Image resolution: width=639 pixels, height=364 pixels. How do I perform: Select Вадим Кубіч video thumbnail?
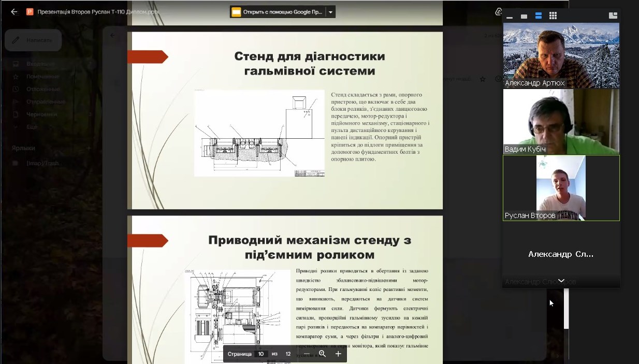(561, 122)
